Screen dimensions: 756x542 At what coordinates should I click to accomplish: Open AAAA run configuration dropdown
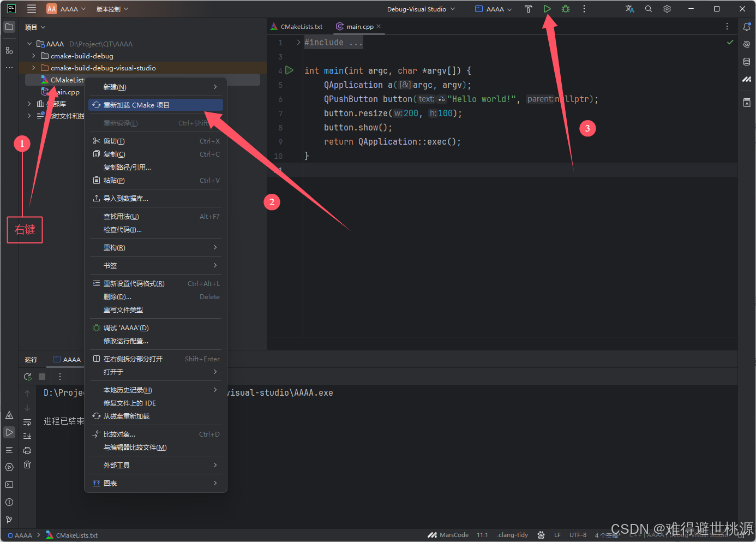[494, 9]
